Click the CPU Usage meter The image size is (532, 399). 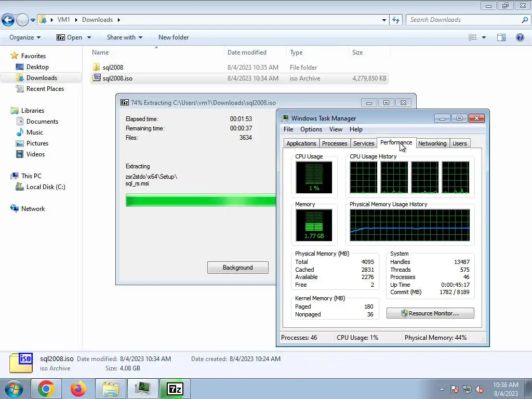pos(314,177)
